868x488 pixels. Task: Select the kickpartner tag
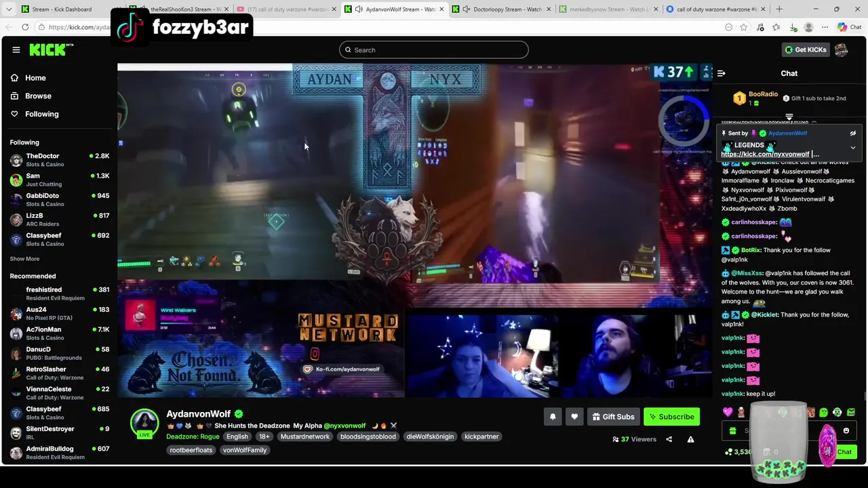point(481,436)
